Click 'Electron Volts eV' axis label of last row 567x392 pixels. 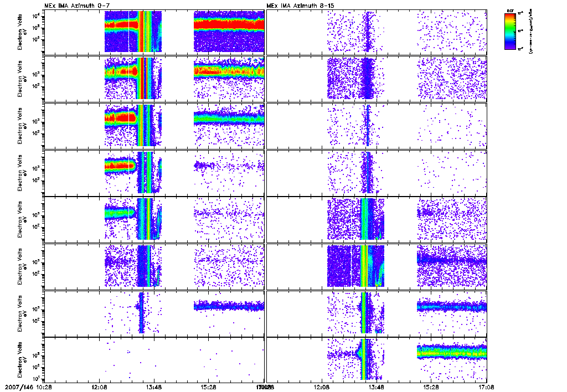22,360
